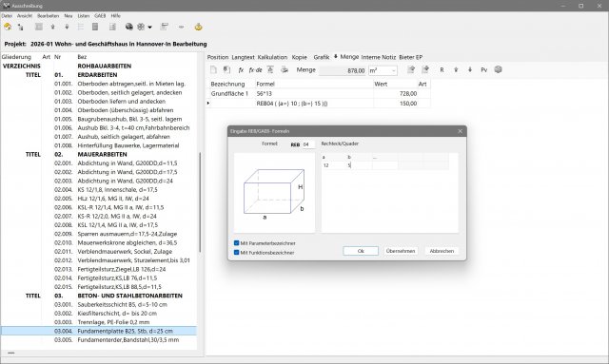
Task: Confirm the formula dialog with Ok
Action: pos(361,251)
